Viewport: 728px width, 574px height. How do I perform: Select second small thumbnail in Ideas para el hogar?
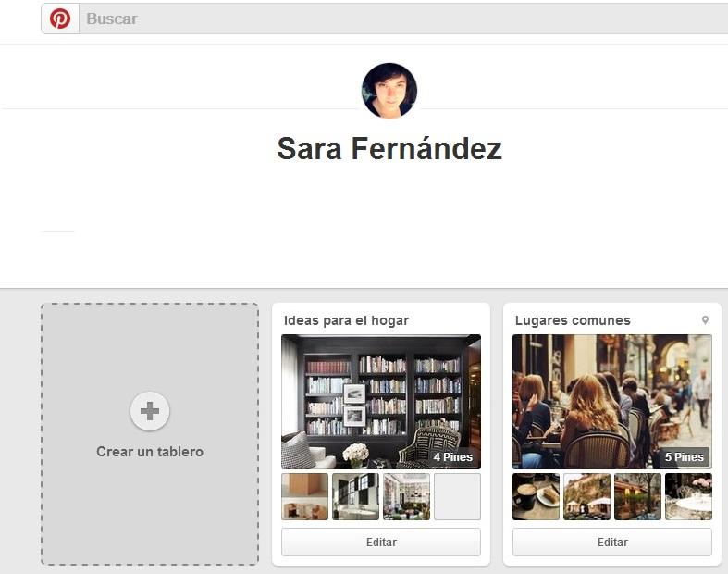[x=355, y=496]
